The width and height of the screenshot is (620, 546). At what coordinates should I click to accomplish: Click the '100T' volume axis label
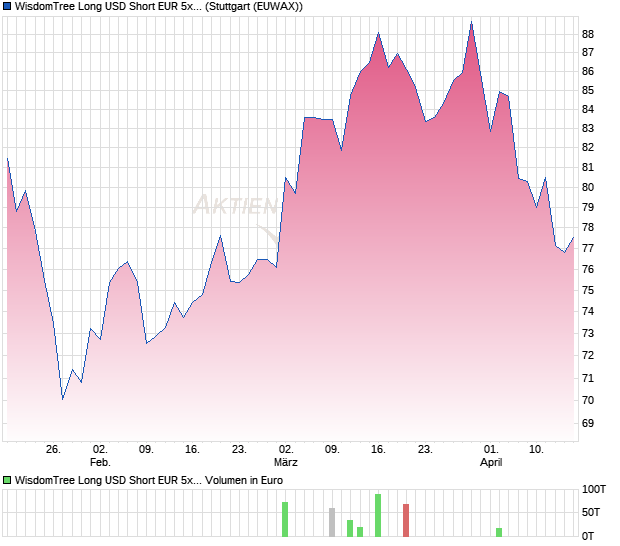pos(594,489)
